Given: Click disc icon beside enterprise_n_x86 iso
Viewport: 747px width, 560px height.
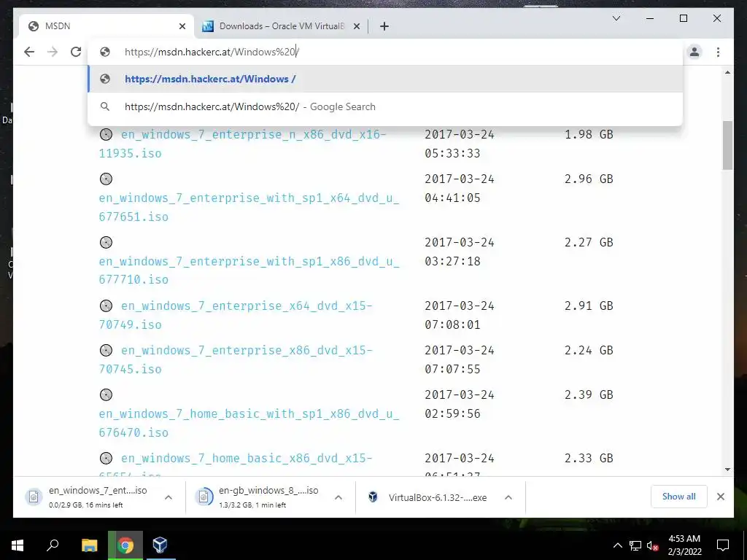Looking at the screenshot, I should pos(106,134).
